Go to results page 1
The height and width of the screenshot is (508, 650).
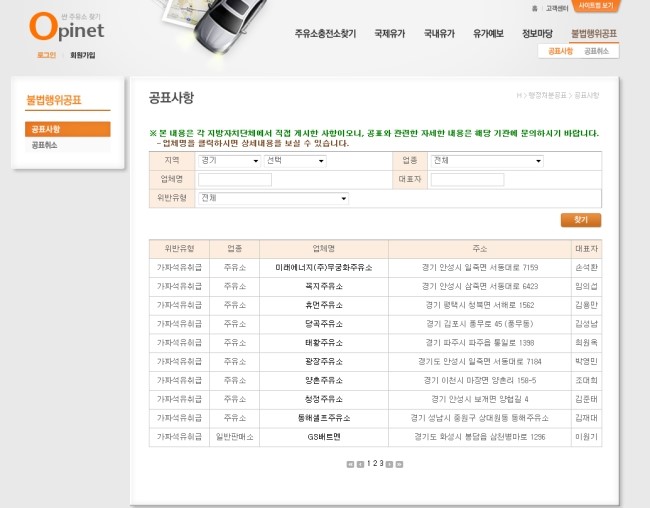click(x=369, y=464)
